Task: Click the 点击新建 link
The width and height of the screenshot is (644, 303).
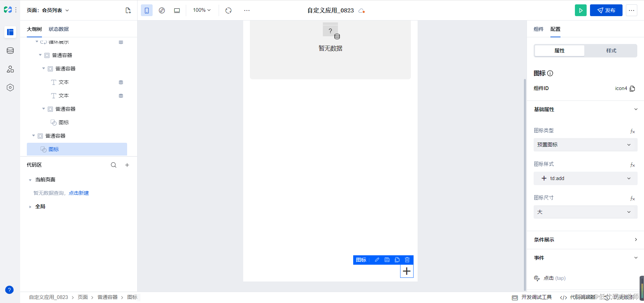Action: [79, 193]
